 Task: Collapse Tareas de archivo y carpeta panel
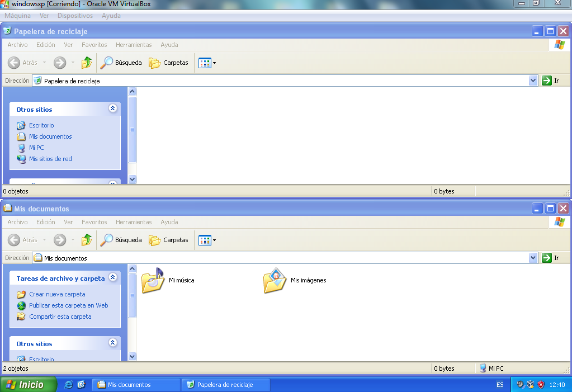coord(113,277)
